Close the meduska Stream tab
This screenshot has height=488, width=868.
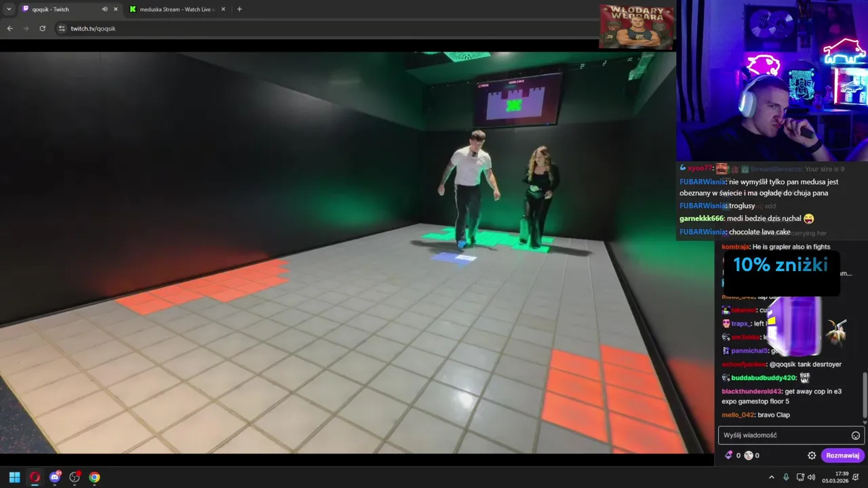click(222, 9)
